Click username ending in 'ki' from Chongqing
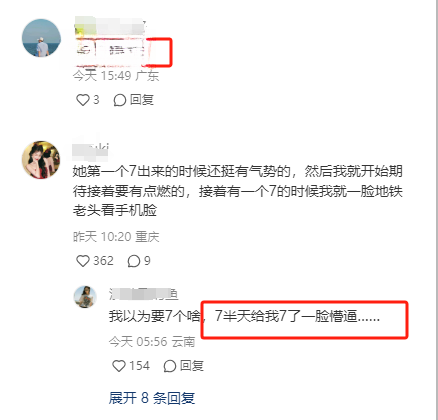The height and width of the screenshot is (420, 438). click(x=91, y=149)
